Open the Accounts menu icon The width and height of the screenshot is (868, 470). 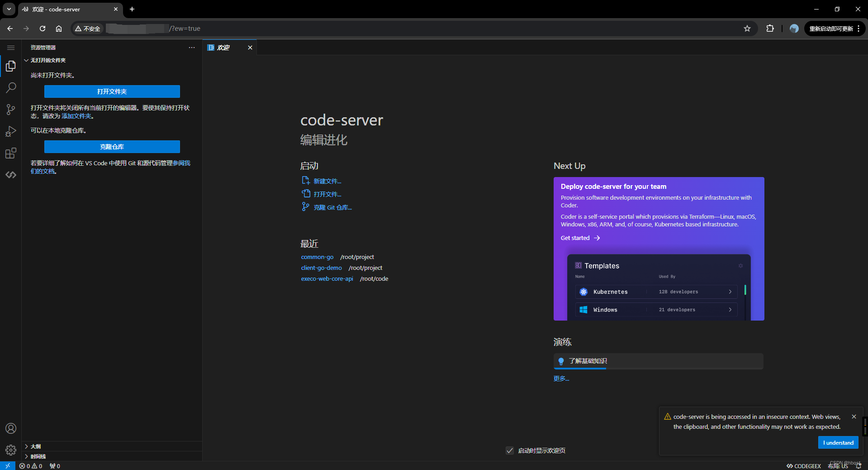pos(11,428)
